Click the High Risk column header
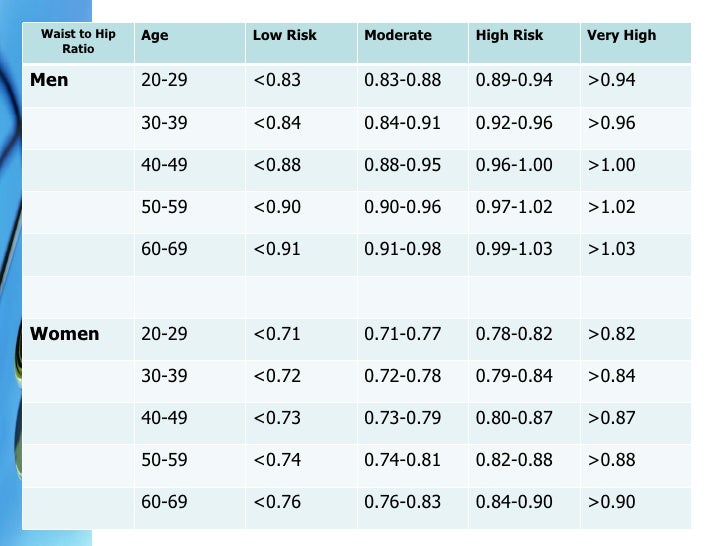Viewport: 728px width, 546px height. pyautogui.click(x=508, y=35)
